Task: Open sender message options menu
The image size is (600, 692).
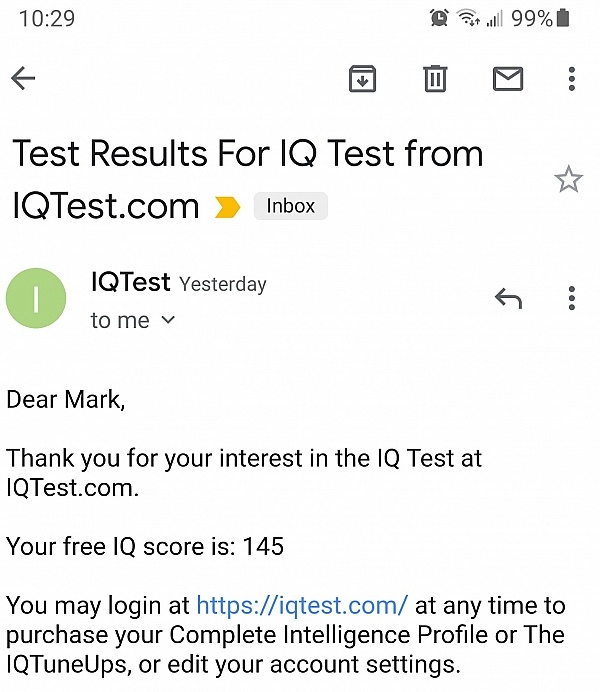Action: coord(571,298)
